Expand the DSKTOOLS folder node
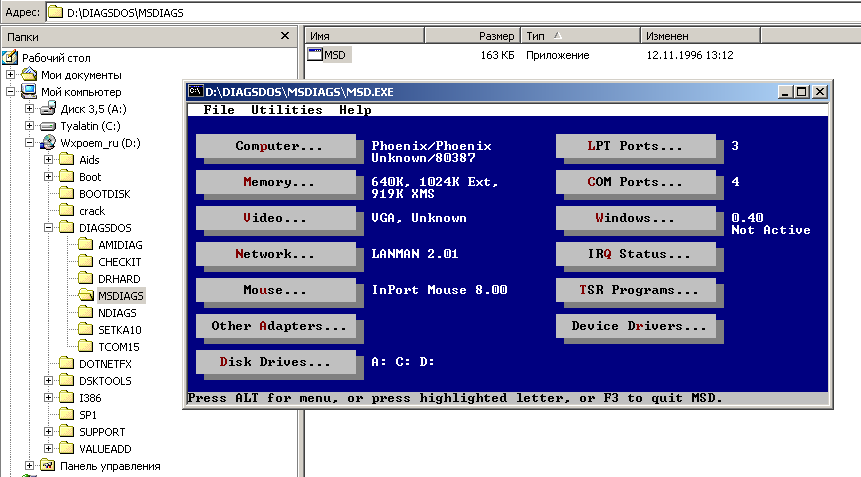The image size is (861, 477). 49,380
